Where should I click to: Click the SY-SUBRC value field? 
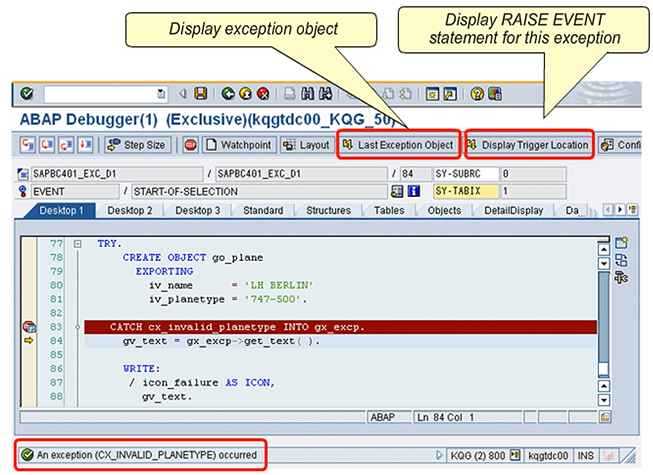tap(532, 174)
